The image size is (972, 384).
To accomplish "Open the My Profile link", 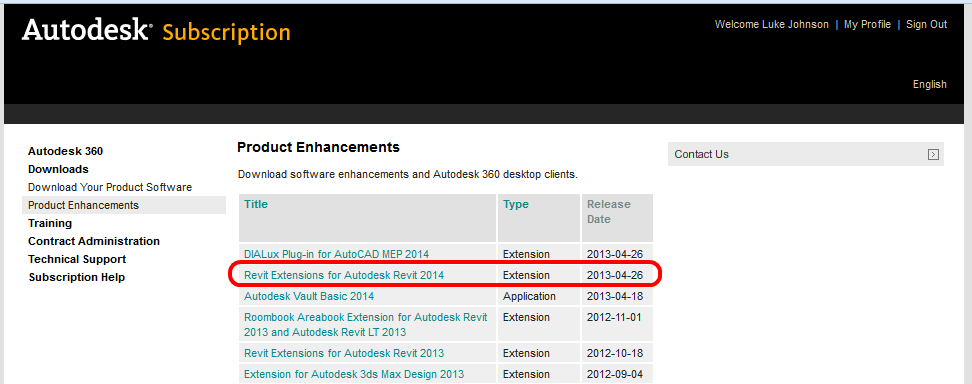I will [x=867, y=24].
